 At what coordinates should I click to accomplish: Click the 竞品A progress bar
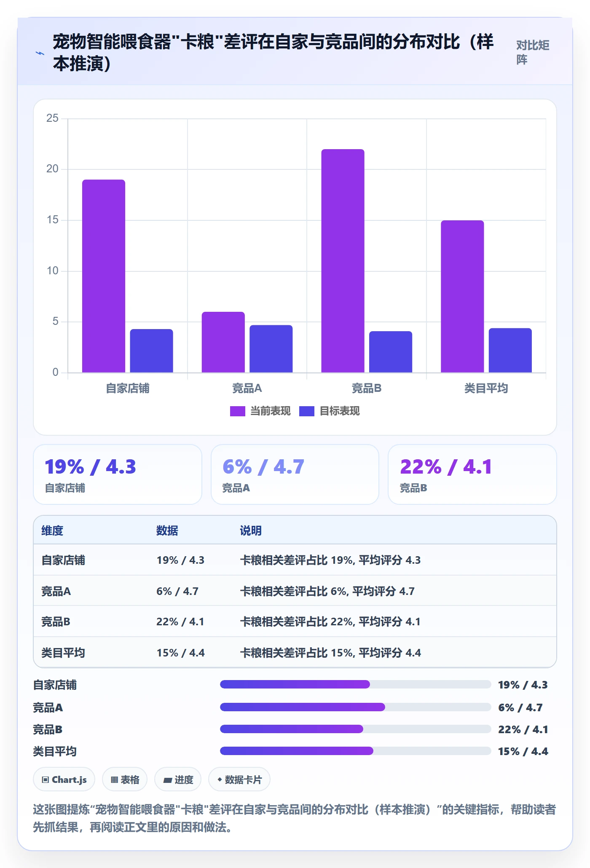click(356, 707)
